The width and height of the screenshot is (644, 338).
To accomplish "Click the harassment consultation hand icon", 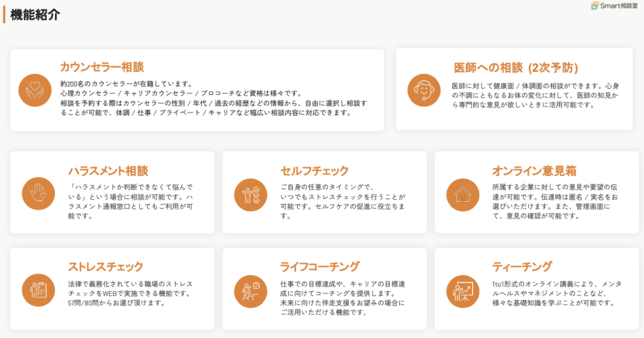I will coord(38,193).
